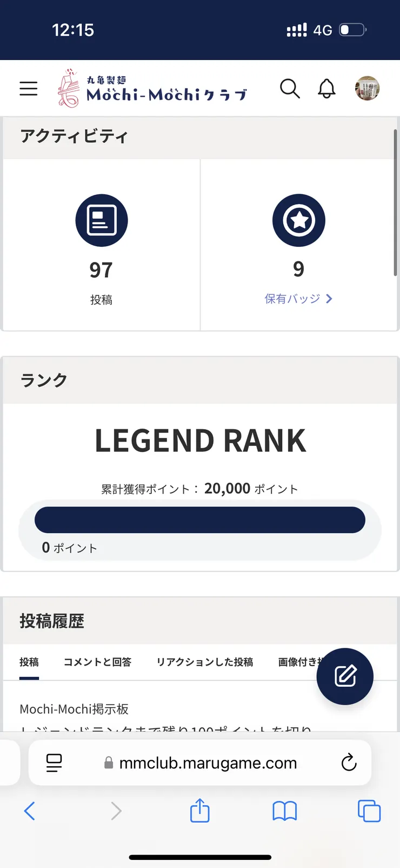Open the profile avatar picture
This screenshot has width=400, height=868.
367,88
